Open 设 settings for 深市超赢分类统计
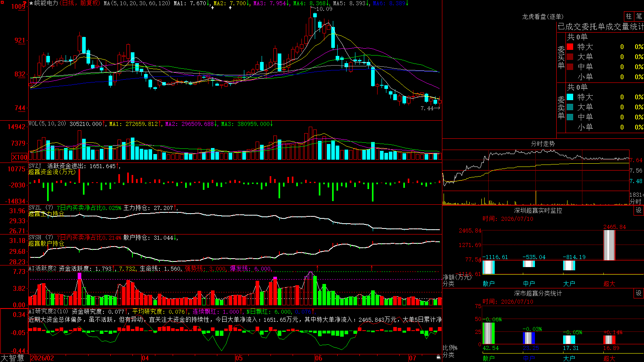Screen dimensions: 644x362 pos(639,293)
